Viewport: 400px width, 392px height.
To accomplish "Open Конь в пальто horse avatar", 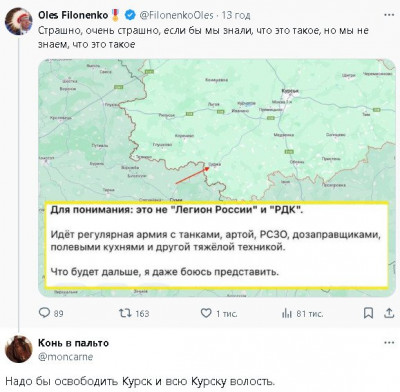I will [19, 349].
